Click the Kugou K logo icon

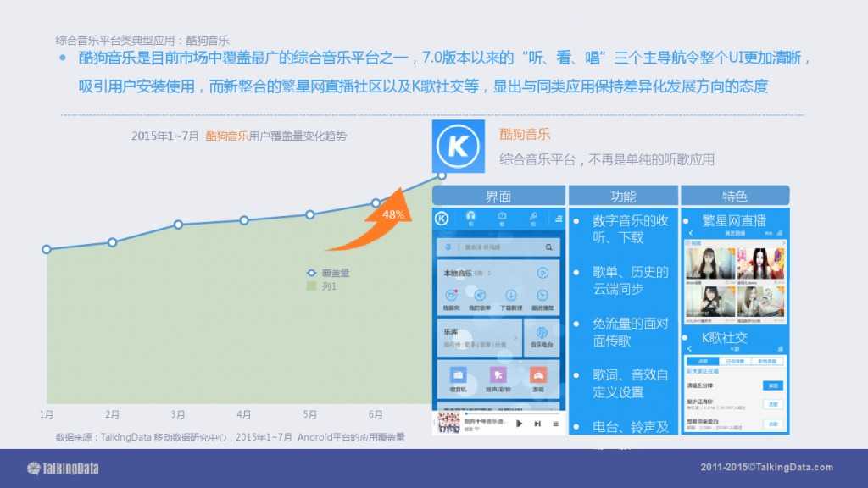(457, 145)
